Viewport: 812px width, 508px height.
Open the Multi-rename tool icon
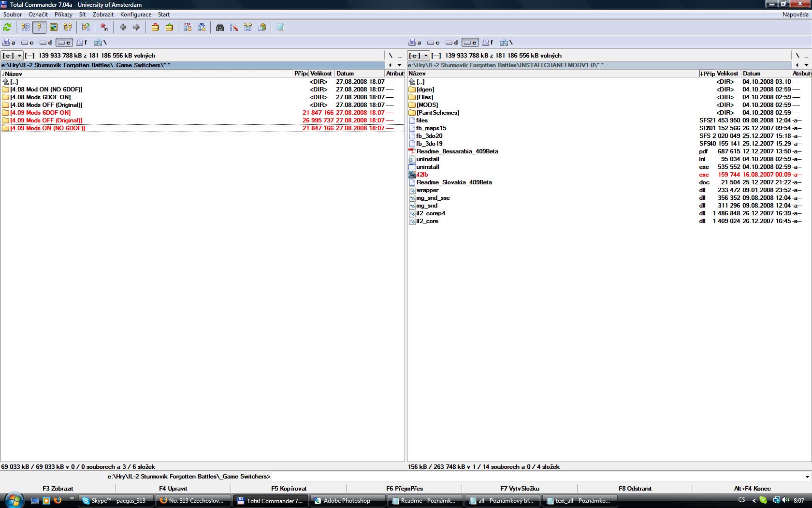coord(234,28)
